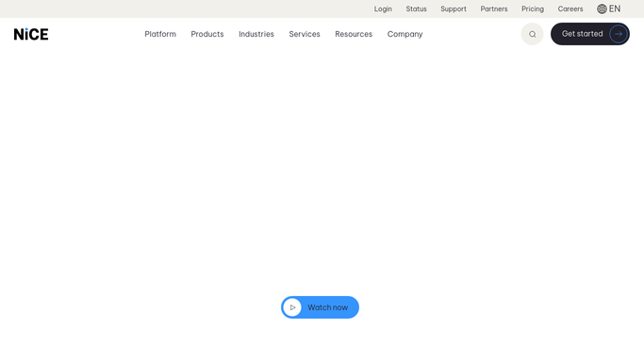Screen dimensions: 644x362
Task: Click the Watch now button
Action: tap(320, 307)
